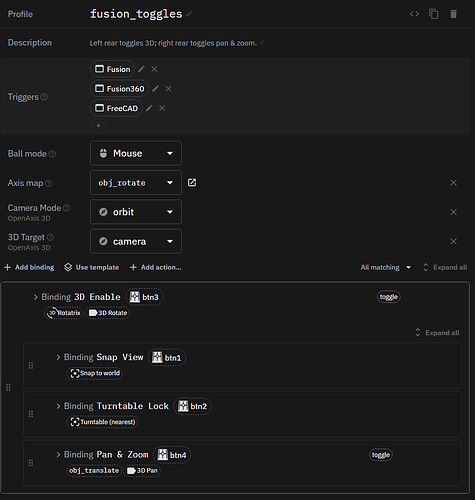Delete the fusion_toggles profile with trash icon
The height and width of the screenshot is (500, 475).
pos(453,14)
